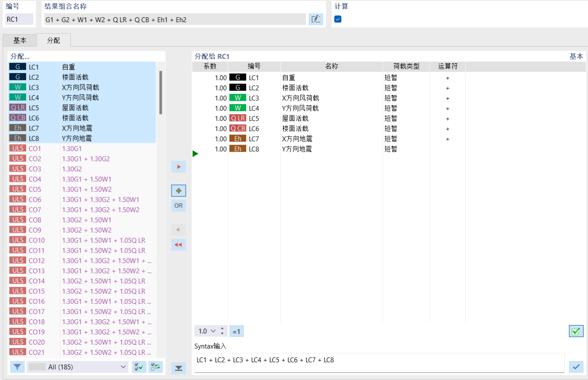Click the G badge of LC2 in the 分配... list
The image size is (588, 380).
[x=18, y=77]
